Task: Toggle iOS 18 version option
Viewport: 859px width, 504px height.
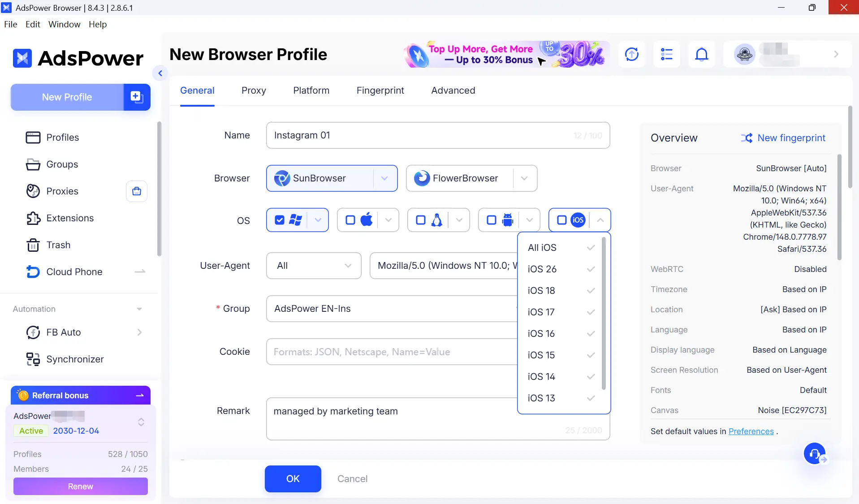Action: (561, 291)
